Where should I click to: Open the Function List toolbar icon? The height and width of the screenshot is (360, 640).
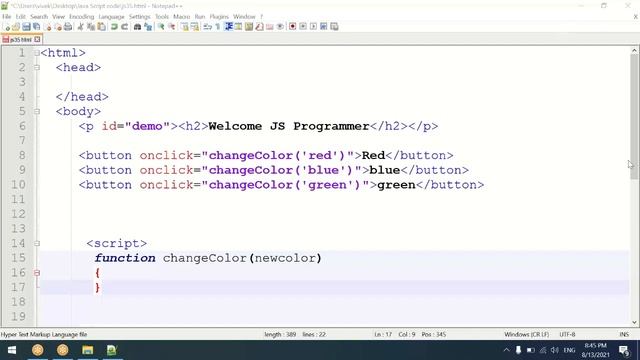click(259, 27)
